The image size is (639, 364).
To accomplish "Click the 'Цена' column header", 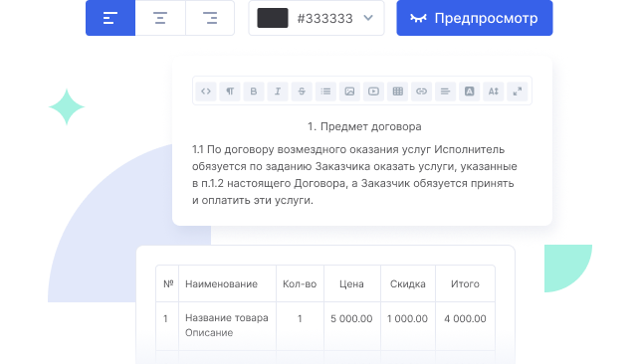I will coord(351,283).
